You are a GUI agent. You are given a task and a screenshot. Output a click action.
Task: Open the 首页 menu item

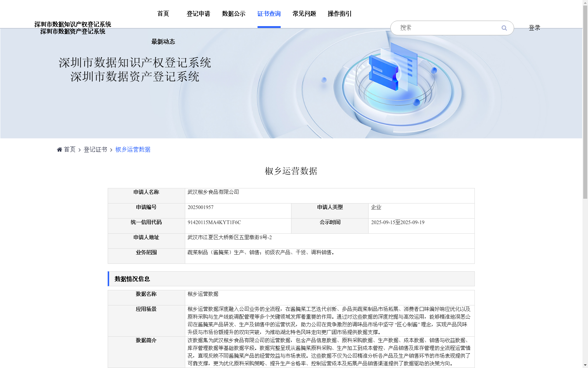(163, 14)
